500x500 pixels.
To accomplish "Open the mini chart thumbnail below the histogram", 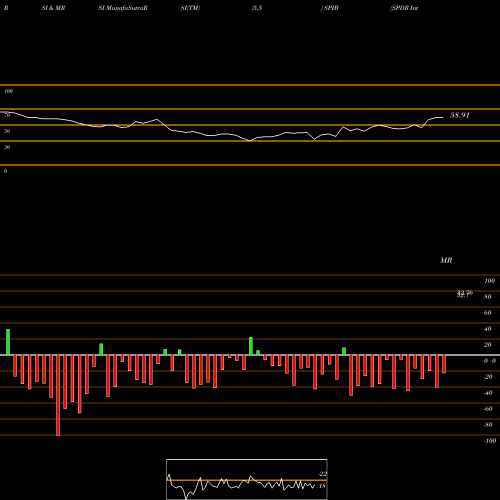I will (247, 479).
